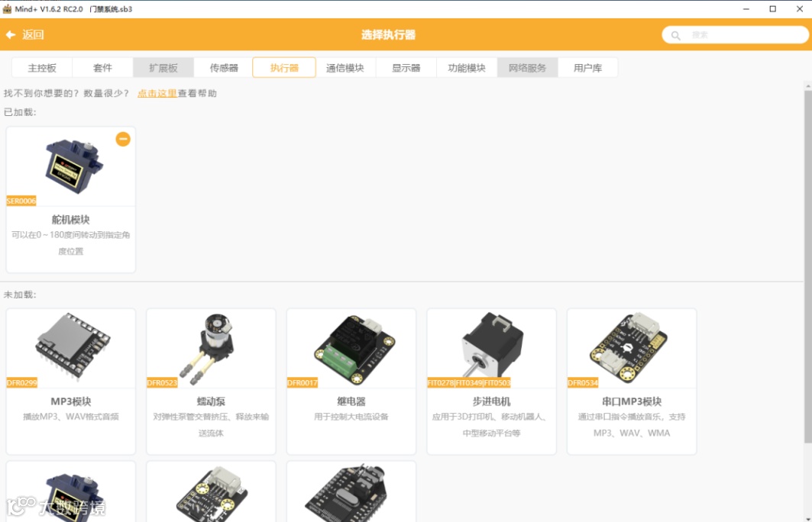Minimize the Mind+ window
Image resolution: width=812 pixels, height=522 pixels.
(746, 9)
